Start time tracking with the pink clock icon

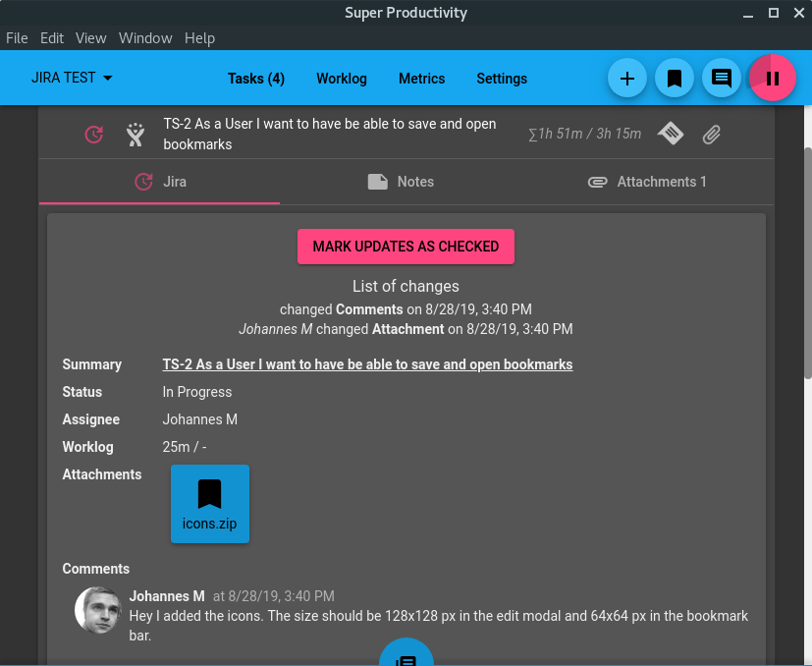point(93,135)
